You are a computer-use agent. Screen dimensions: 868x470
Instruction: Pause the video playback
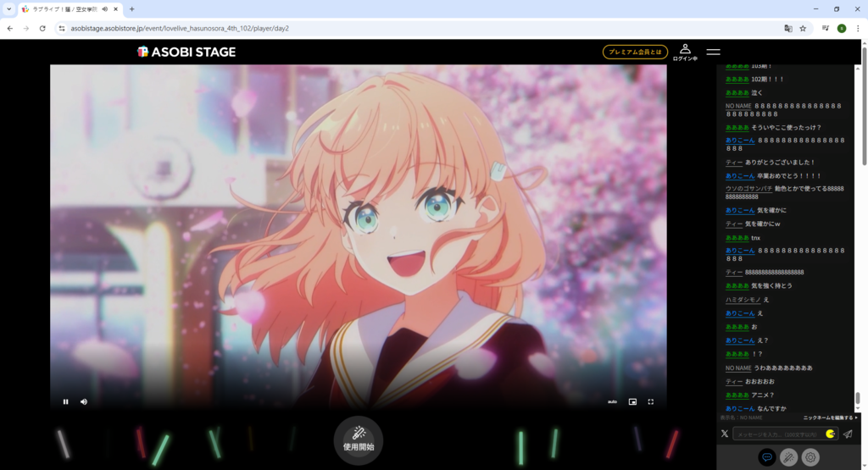point(65,402)
